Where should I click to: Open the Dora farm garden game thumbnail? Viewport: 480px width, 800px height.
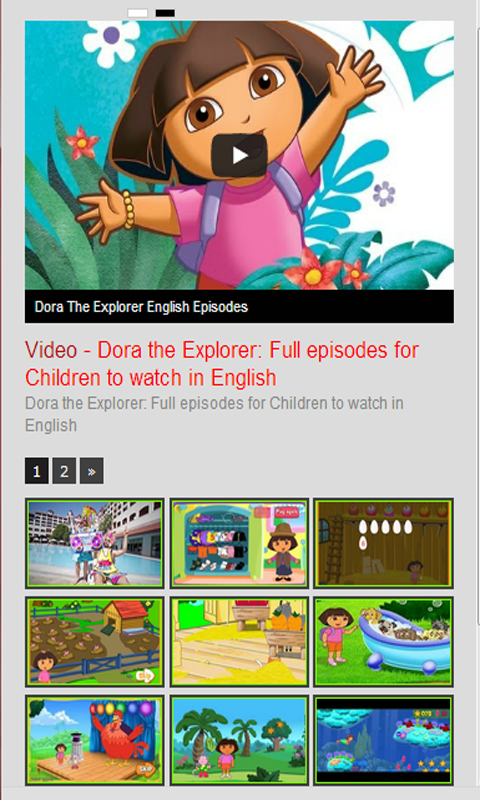click(x=95, y=642)
